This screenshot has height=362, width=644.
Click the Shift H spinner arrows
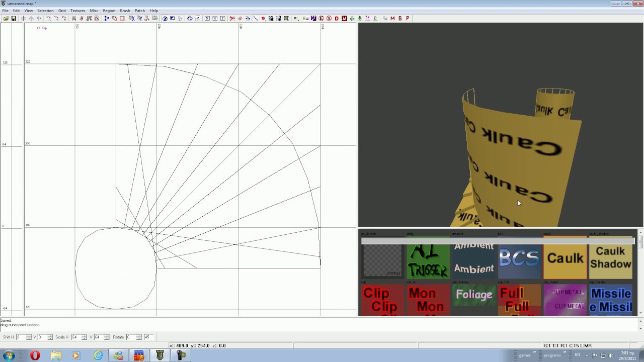click(x=29, y=337)
